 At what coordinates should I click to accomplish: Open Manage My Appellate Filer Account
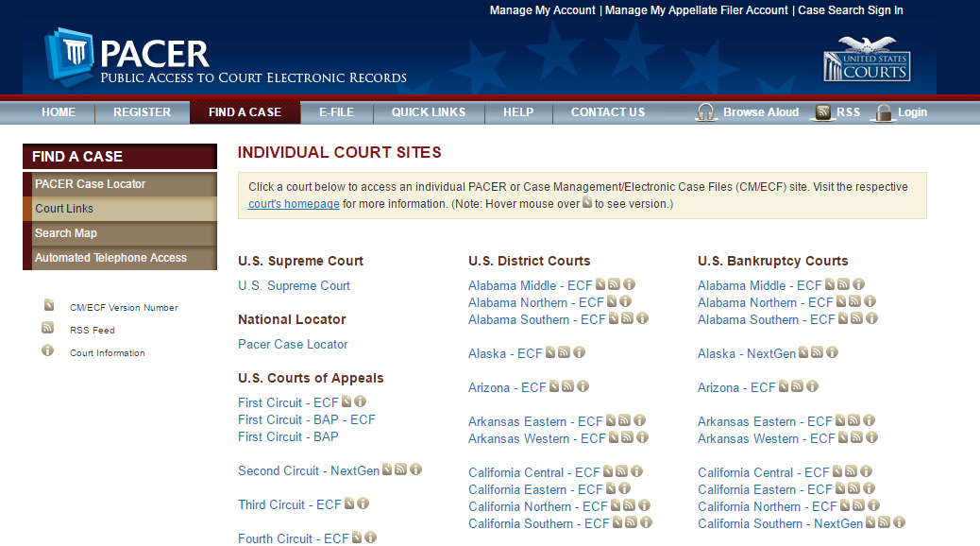(x=696, y=10)
